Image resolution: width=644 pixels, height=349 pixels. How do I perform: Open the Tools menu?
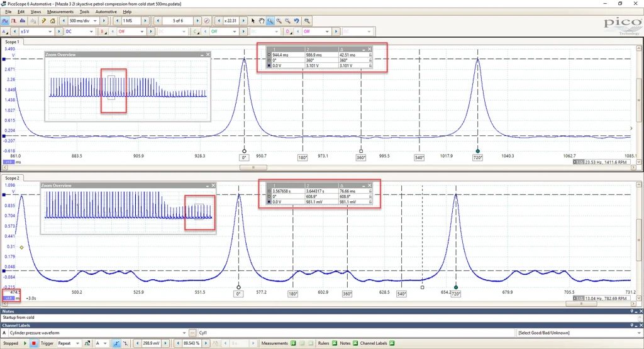pyautogui.click(x=85, y=12)
